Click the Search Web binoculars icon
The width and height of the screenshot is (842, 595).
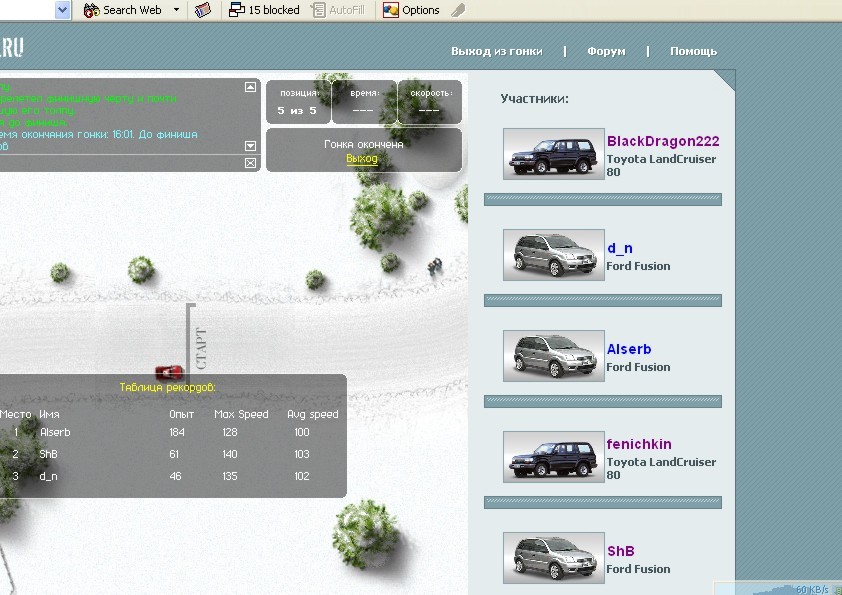(91, 10)
